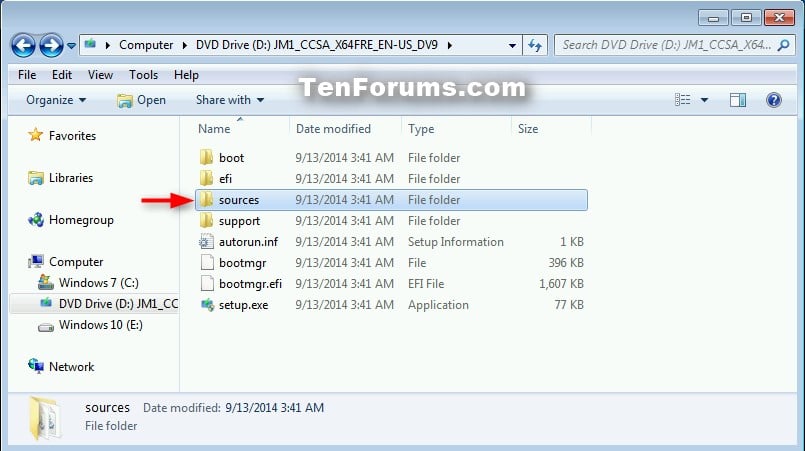
Task: Open the View menu
Action: pos(100,75)
